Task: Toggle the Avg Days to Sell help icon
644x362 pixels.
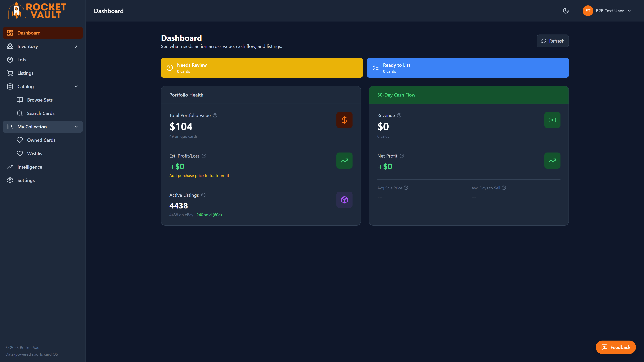Action: 504,188
